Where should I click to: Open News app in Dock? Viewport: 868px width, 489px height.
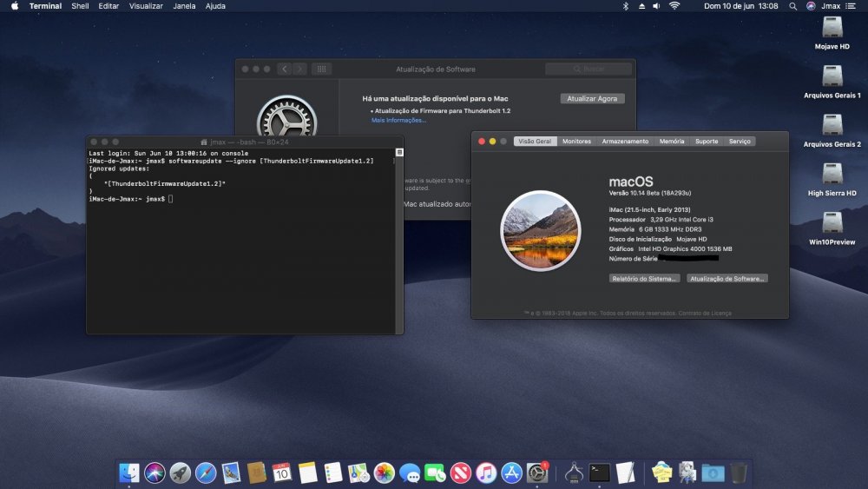461,473
